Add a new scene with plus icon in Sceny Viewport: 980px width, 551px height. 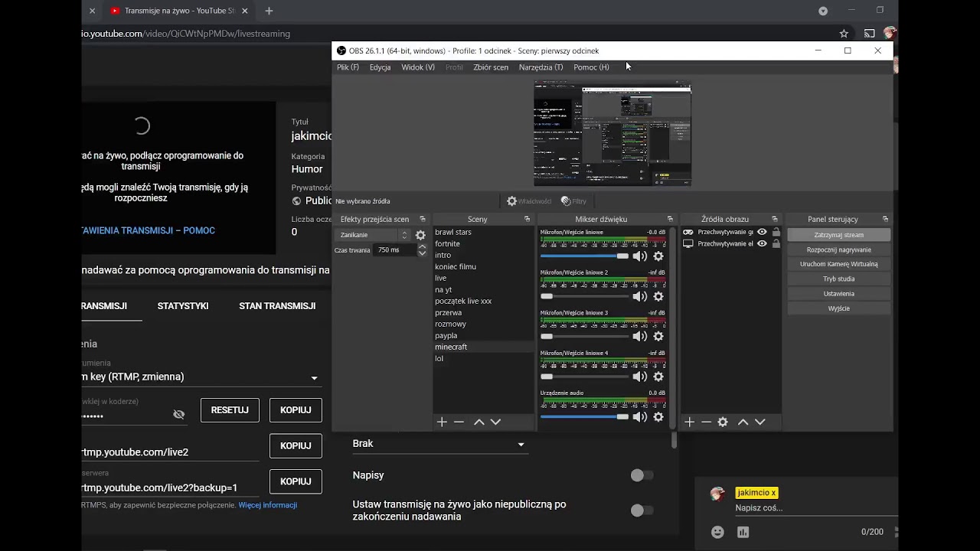pos(442,422)
